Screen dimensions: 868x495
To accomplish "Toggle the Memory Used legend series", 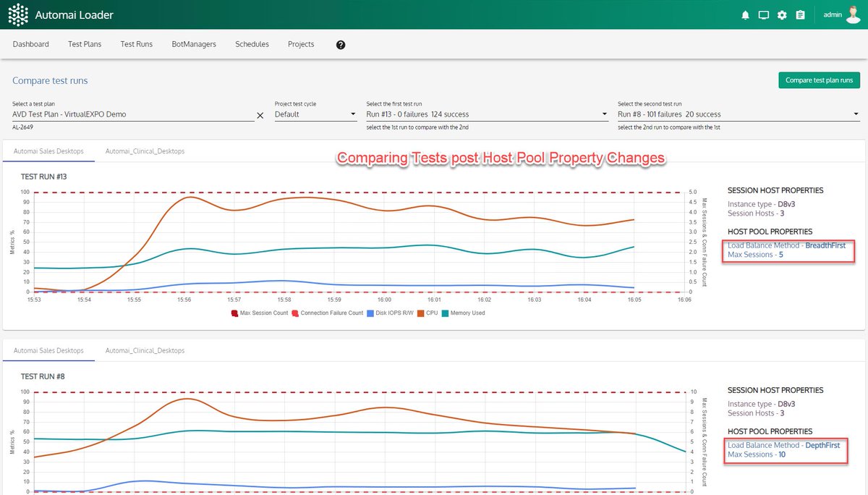I will (x=463, y=313).
